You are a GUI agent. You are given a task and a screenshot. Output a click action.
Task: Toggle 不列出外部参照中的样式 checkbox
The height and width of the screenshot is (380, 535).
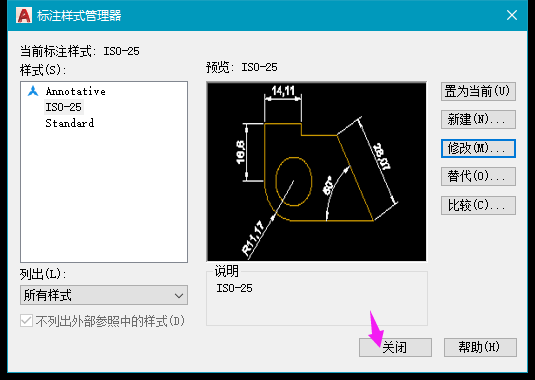26,321
